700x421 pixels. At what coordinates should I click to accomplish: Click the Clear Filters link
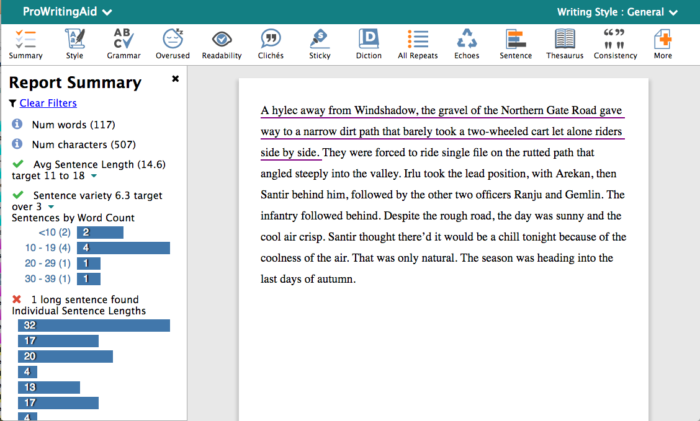coord(48,103)
